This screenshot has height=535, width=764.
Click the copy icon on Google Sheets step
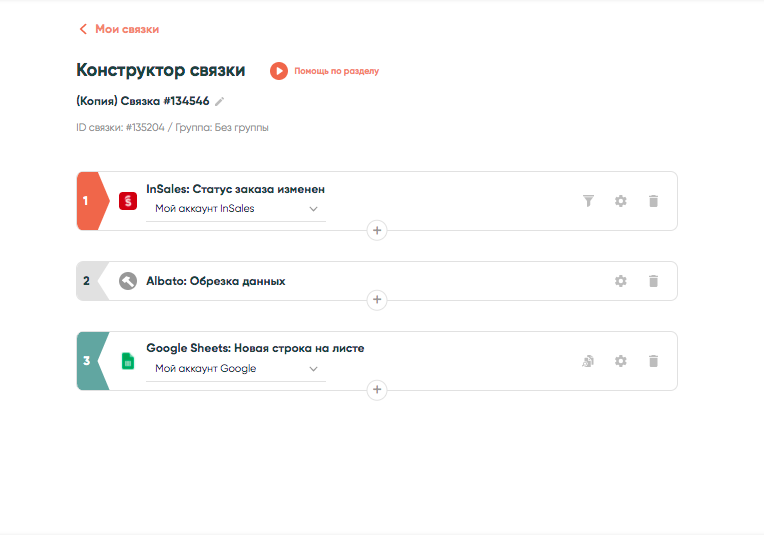pos(588,361)
